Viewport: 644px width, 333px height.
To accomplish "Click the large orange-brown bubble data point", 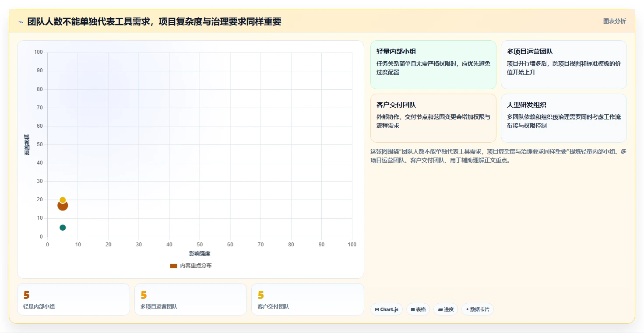I will (x=63, y=206).
